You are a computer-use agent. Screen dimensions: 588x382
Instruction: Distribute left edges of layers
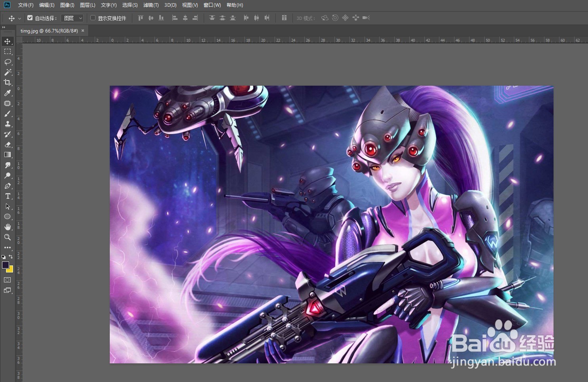pyautogui.click(x=246, y=18)
